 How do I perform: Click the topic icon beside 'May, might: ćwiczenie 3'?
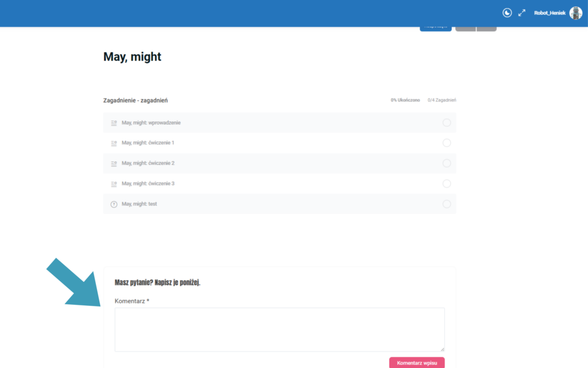click(114, 184)
